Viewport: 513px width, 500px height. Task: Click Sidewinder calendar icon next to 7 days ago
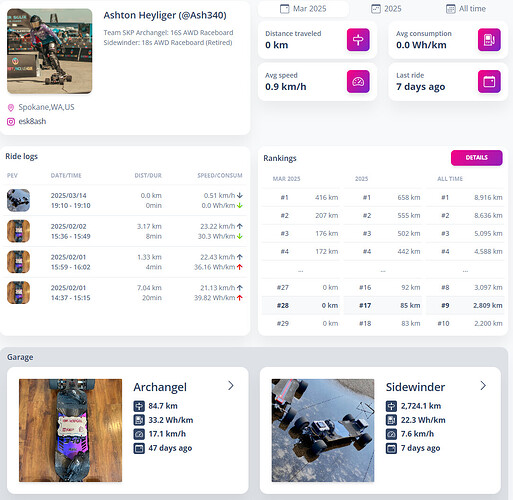pyautogui.click(x=391, y=448)
